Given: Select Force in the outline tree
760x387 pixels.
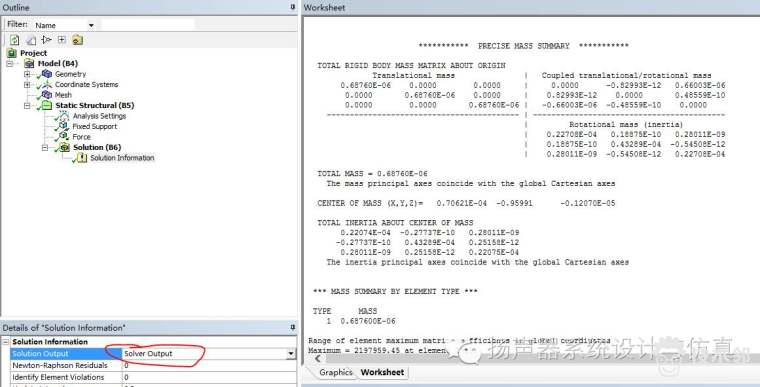Looking at the screenshot, I should [81, 137].
